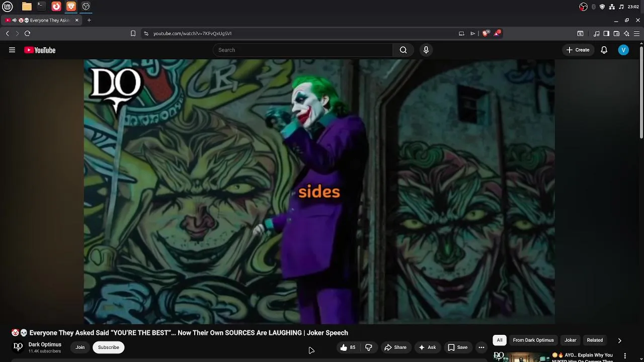Open the Linux Mint start menu
Viewport: 644px width, 362px height.
8,7
